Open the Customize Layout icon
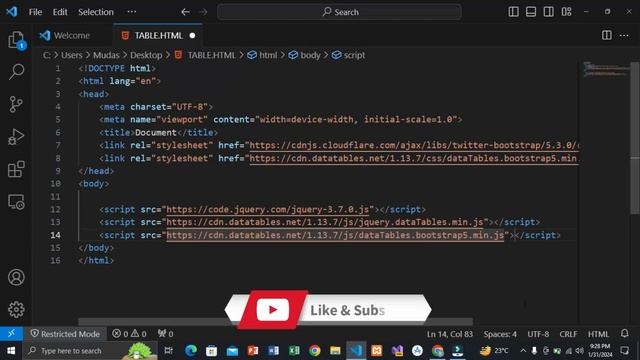Image resolution: width=640 pixels, height=360 pixels. point(567,11)
